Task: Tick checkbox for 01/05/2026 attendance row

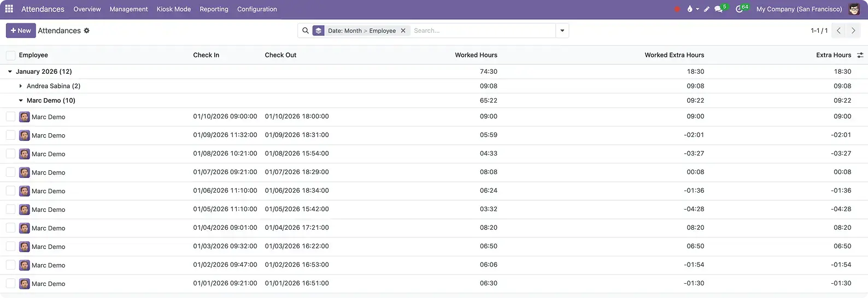Action: [x=10, y=210]
